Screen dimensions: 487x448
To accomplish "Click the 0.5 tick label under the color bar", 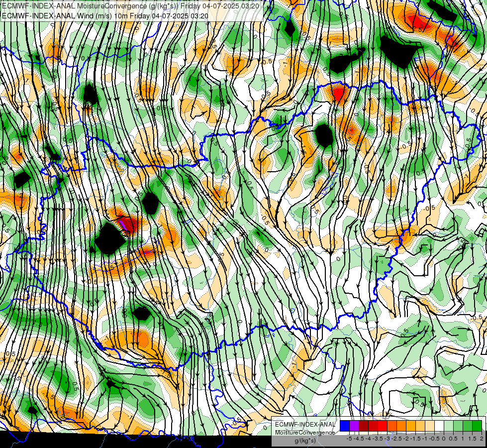I will point(453,439).
